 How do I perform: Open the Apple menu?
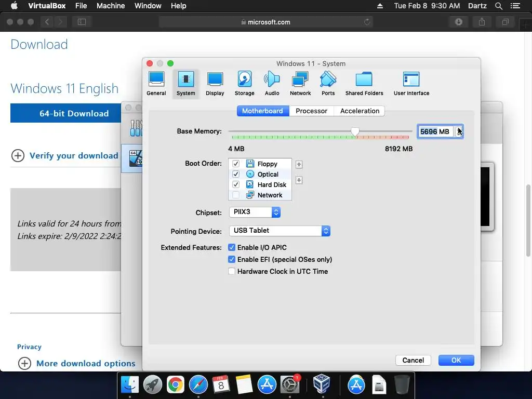pyautogui.click(x=14, y=6)
